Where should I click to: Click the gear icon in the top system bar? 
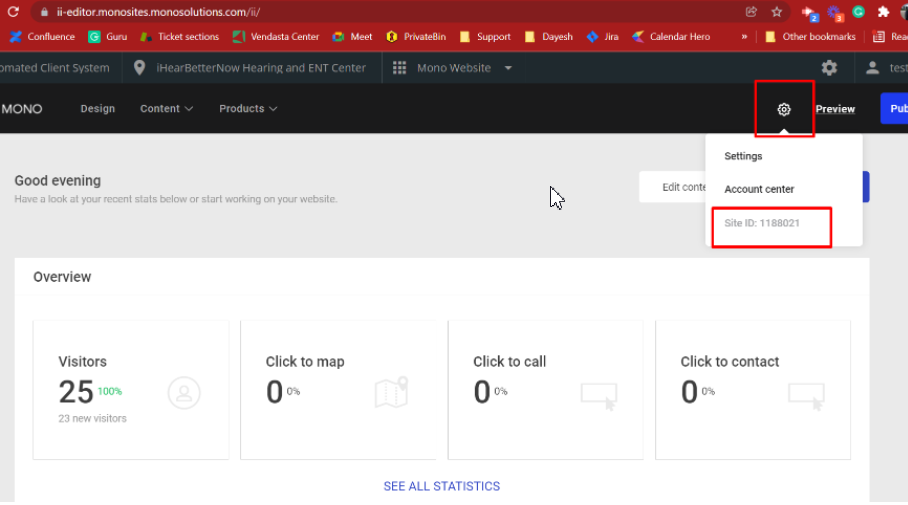point(829,68)
